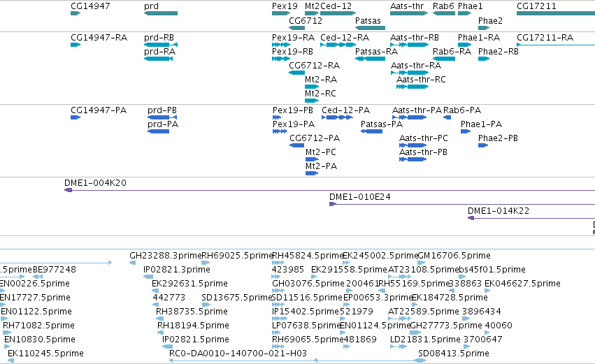Select the Mt2-PC protein label
The width and height of the screenshot is (595, 364).
[x=321, y=152]
